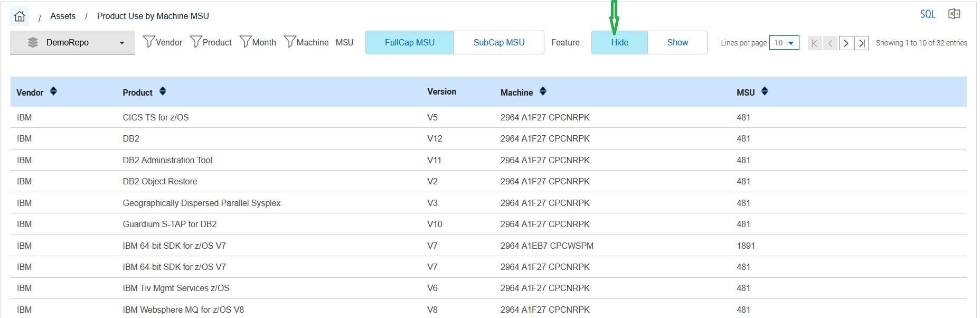Select the IBM Tiv Mgmt Services z/OS cell

coord(176,288)
